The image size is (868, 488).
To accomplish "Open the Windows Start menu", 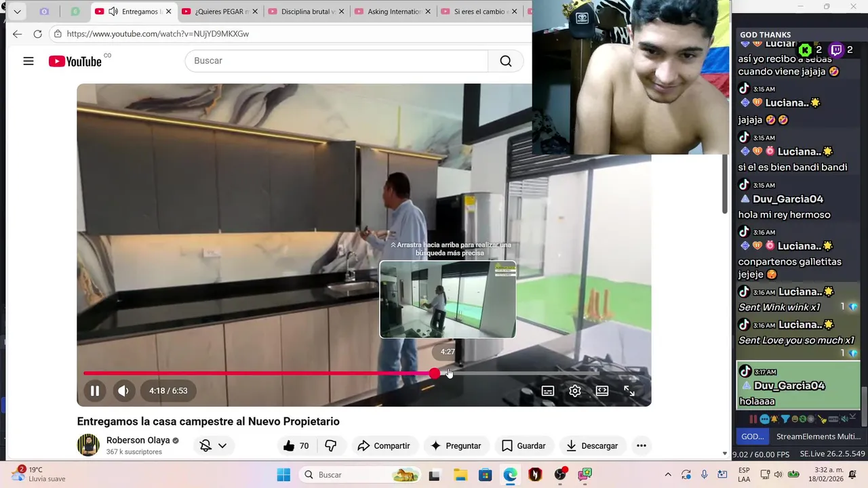I will pos(283,474).
